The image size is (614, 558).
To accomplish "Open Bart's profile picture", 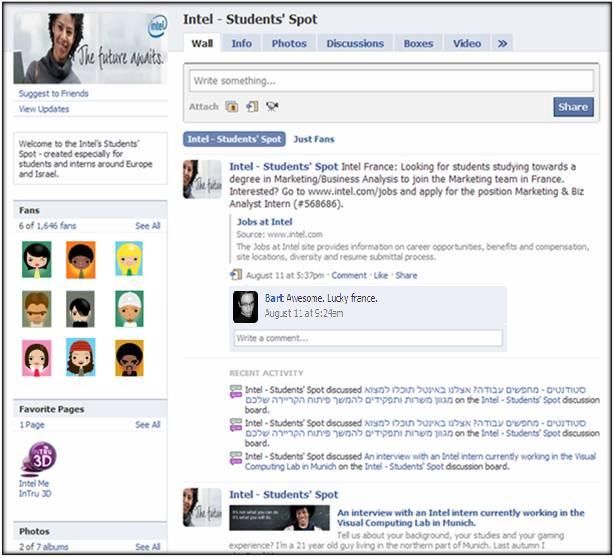I will click(246, 307).
